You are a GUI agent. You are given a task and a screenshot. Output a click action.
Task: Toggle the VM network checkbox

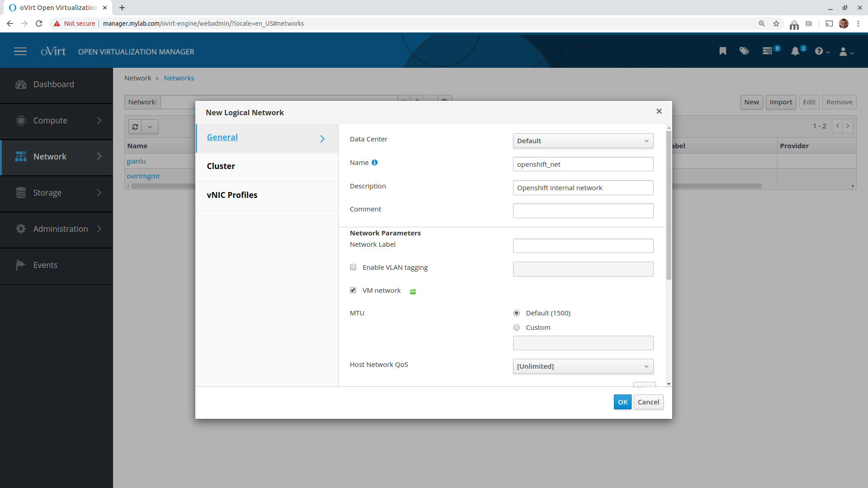coord(353,290)
